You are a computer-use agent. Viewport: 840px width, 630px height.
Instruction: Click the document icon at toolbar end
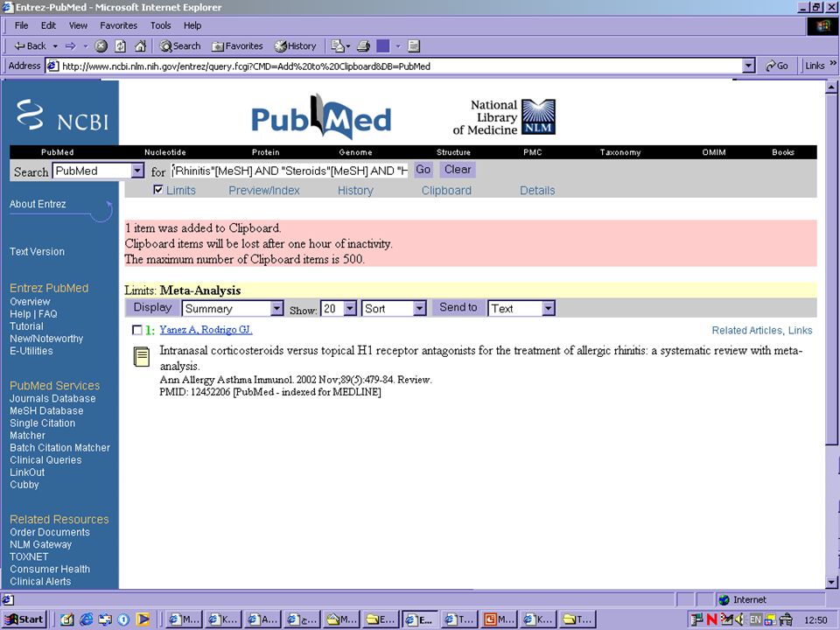[414, 46]
